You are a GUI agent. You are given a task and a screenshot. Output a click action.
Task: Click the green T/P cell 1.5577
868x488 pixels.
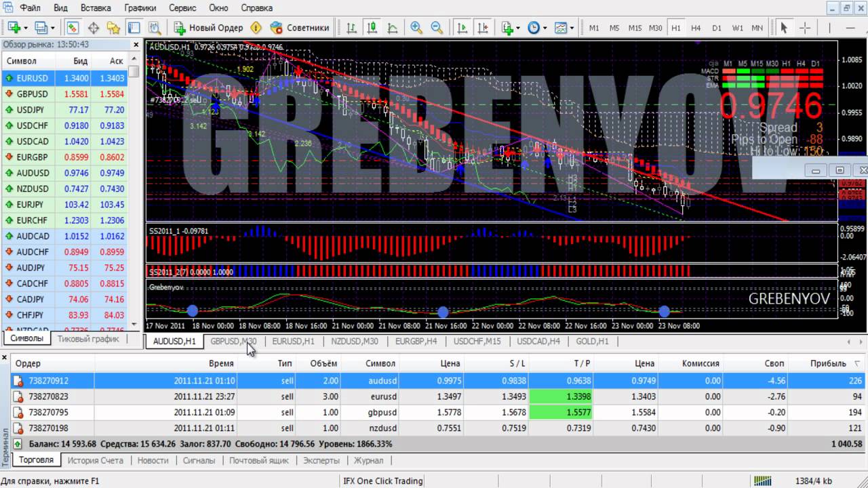point(559,412)
